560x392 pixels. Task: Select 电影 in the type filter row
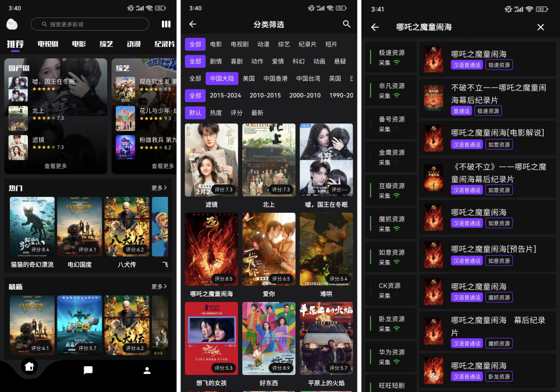coord(216,44)
